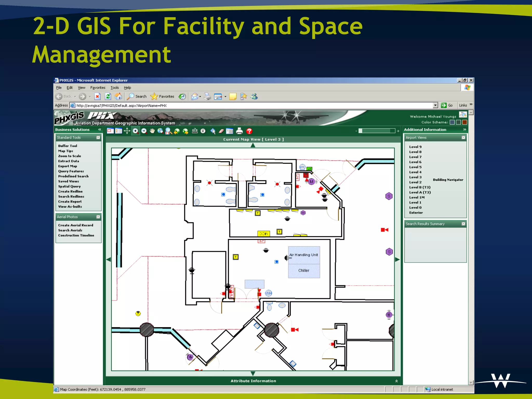Click the Messenger icon in IE toolbar

point(254,97)
